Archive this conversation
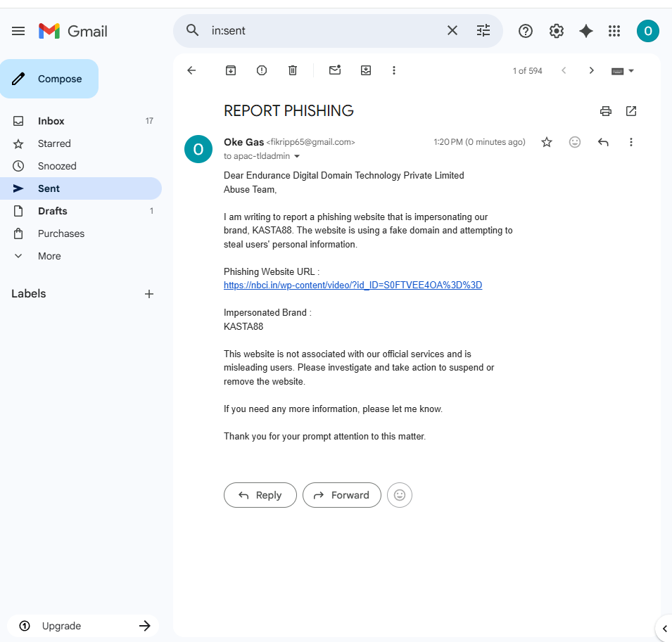This screenshot has width=672, height=642. tap(231, 70)
